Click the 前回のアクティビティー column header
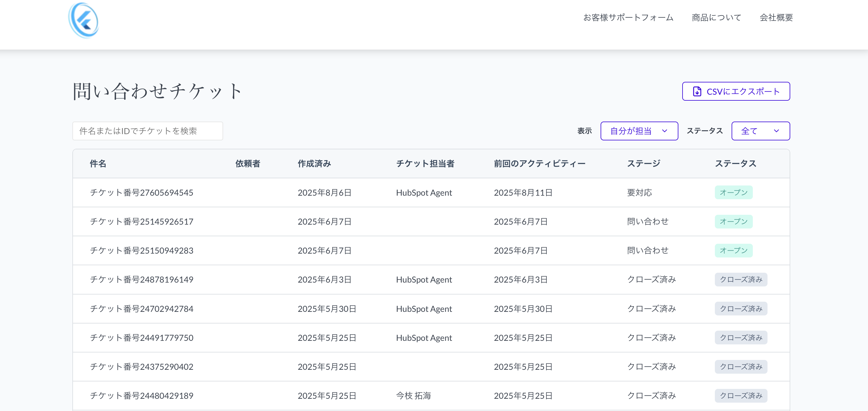Viewport: 868px width, 411px height. click(x=540, y=164)
